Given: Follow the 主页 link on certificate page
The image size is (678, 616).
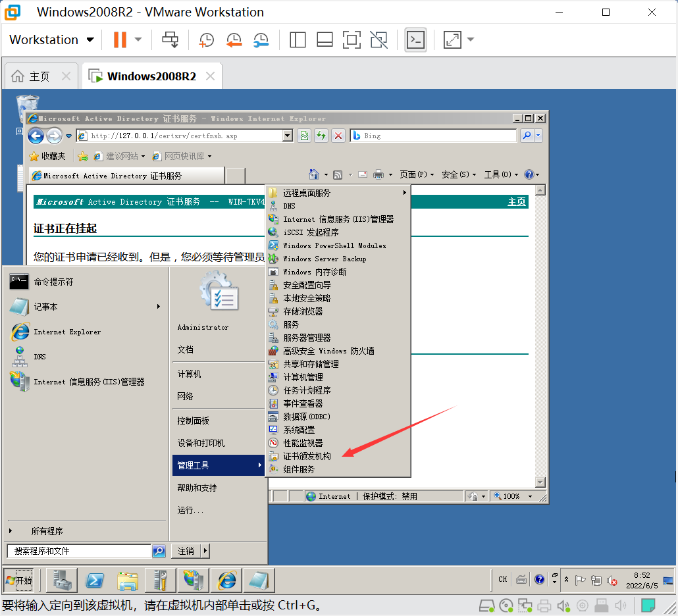Looking at the screenshot, I should [516, 202].
